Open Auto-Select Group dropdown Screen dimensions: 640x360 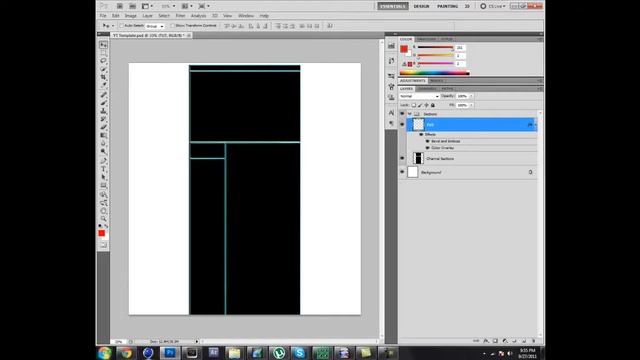pos(155,26)
